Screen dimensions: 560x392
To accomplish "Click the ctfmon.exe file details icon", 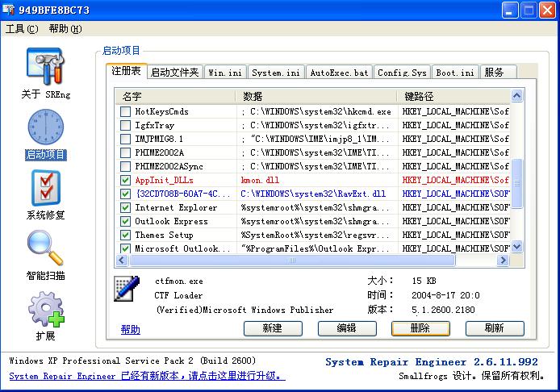I will tap(127, 289).
